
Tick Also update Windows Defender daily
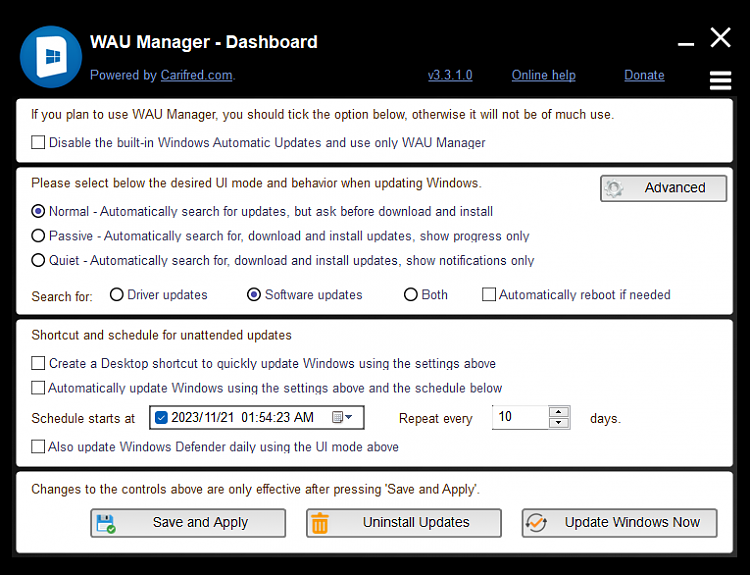[38, 447]
